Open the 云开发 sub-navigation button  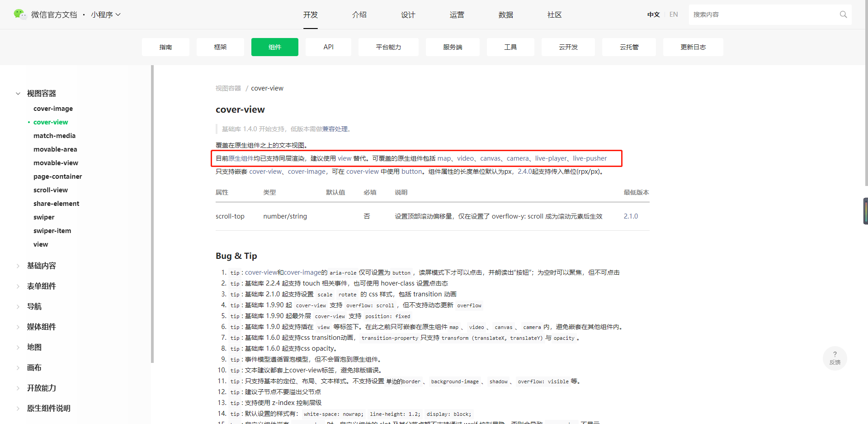point(568,47)
